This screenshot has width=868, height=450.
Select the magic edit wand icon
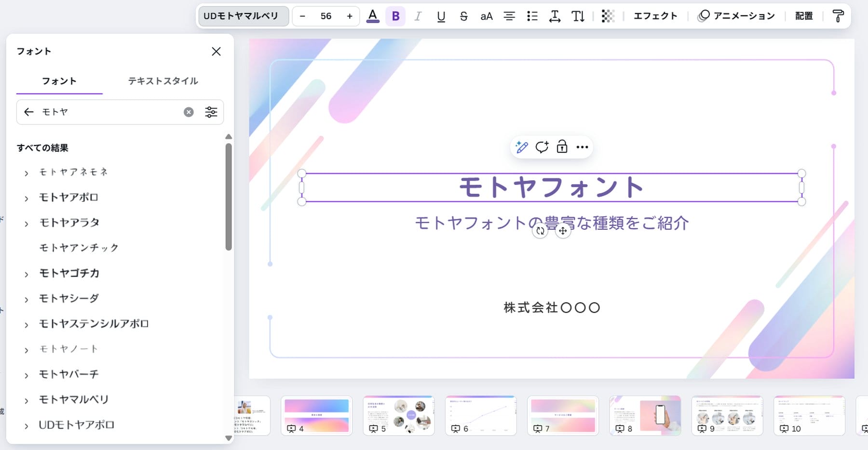coord(521,147)
